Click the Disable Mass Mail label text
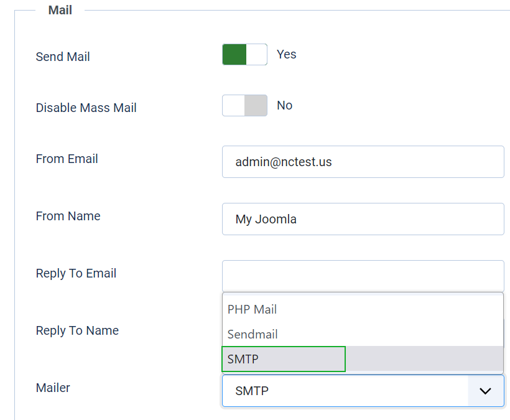The width and height of the screenshot is (510, 420). click(86, 108)
